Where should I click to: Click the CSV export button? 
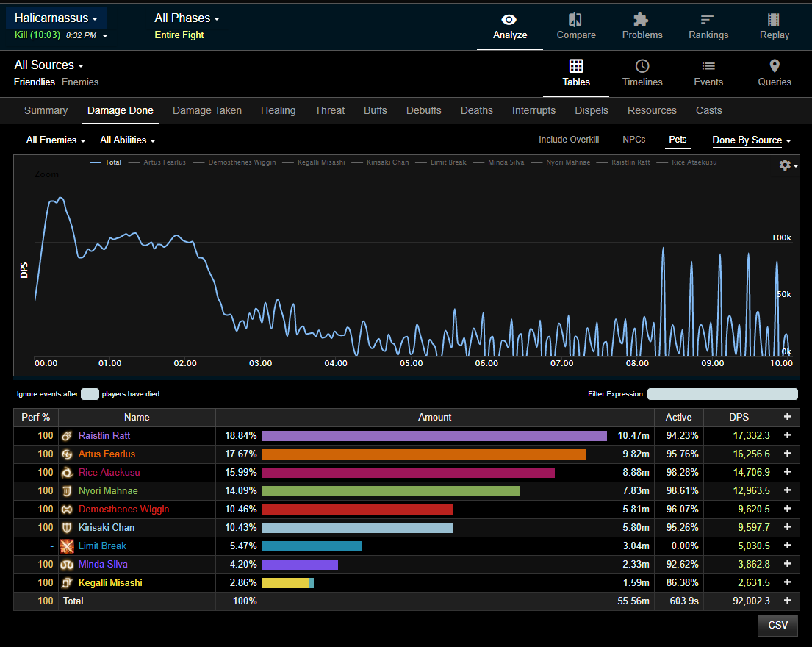tap(777, 625)
